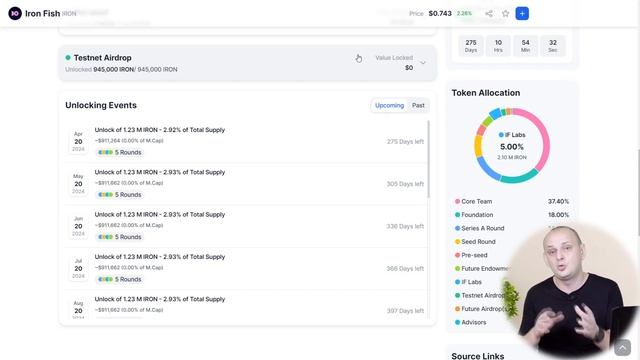Click the $0.743 price value
Screen dimensions: 640x360
click(440, 13)
